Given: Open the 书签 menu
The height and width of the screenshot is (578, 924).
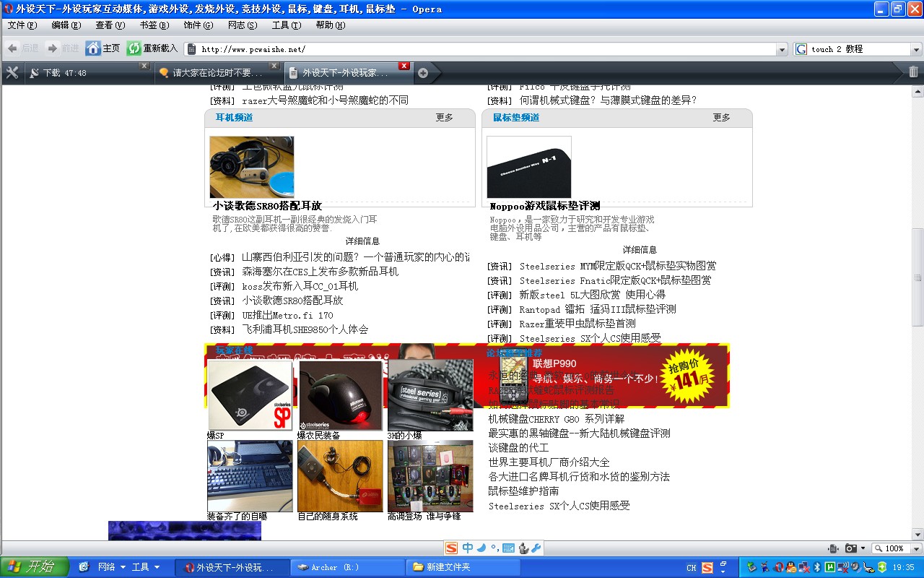Looking at the screenshot, I should pyautogui.click(x=154, y=25).
